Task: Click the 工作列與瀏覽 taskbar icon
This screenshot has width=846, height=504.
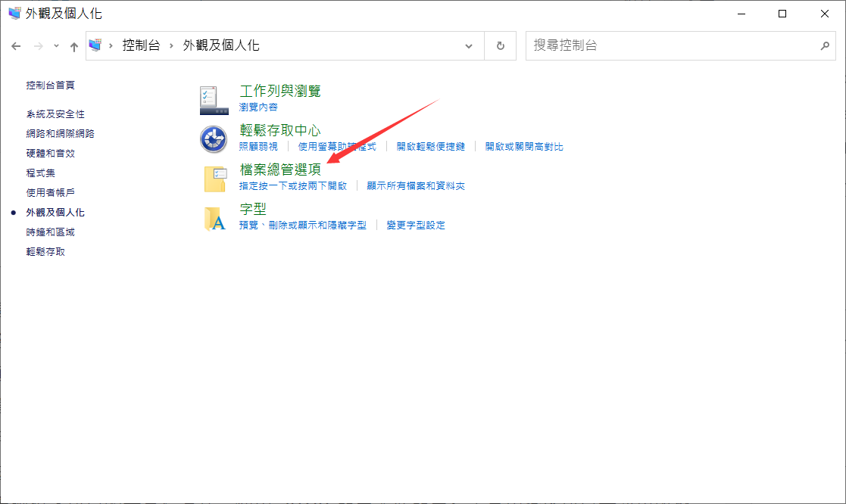Action: (x=213, y=99)
